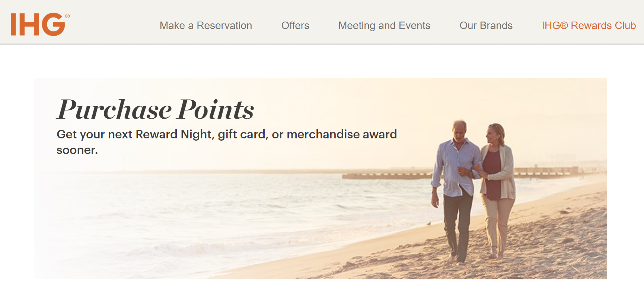
Task: Click the hero image of the couple walking
Action: [473, 186]
